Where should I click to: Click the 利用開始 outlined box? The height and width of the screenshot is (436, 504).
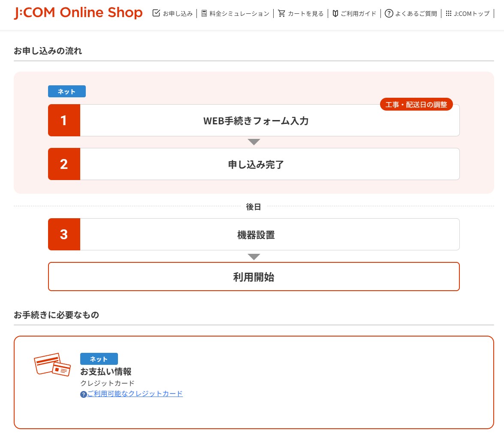pos(254,277)
